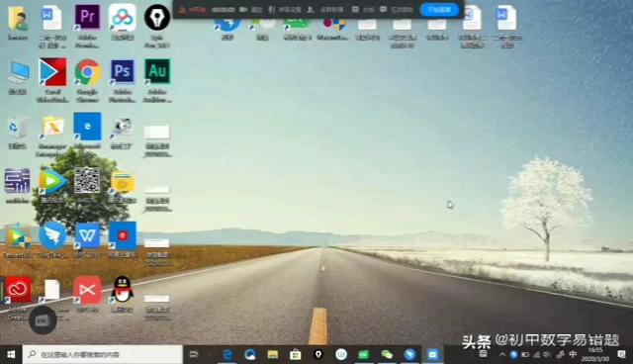
Task: Click the blue start-recording button in top bar
Action: [x=439, y=9]
